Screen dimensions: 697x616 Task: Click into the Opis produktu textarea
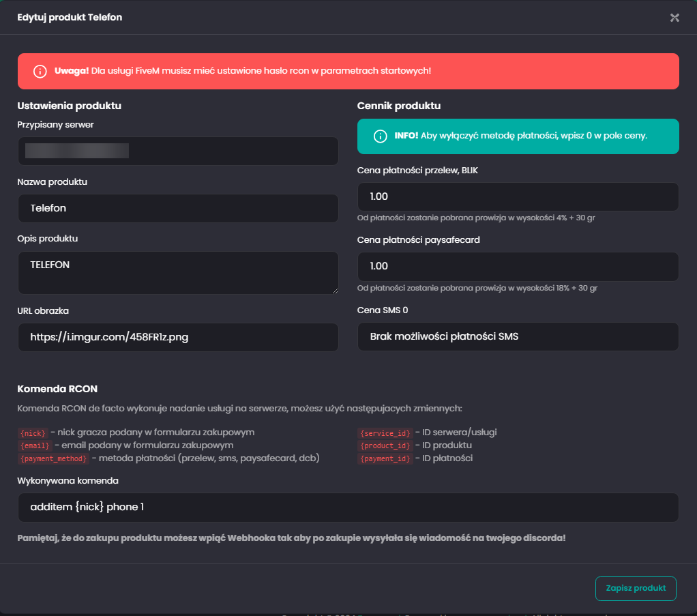tap(178, 272)
